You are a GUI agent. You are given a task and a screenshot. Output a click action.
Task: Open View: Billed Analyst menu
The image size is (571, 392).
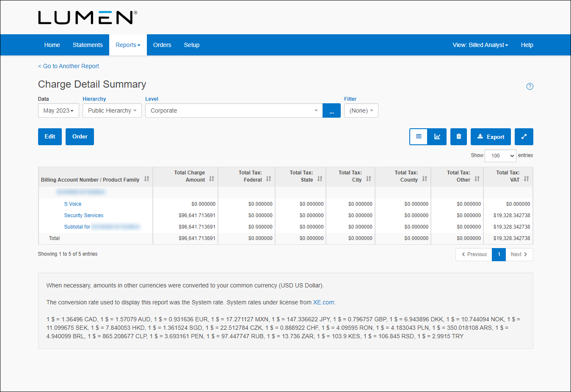pyautogui.click(x=480, y=45)
